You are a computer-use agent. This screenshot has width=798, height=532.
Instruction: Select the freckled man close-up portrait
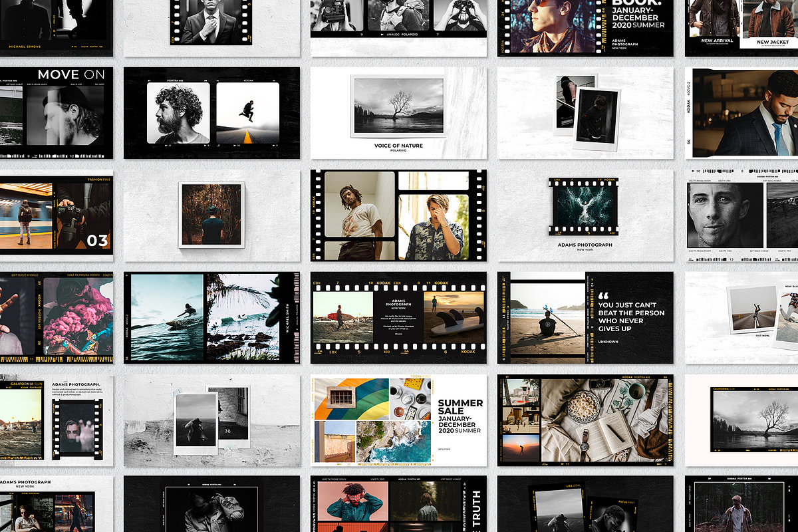[x=725, y=215]
